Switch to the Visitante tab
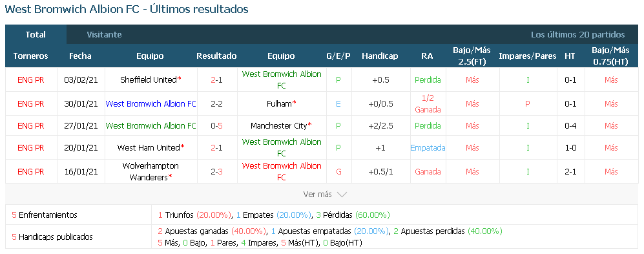The image size is (644, 254). tap(105, 34)
